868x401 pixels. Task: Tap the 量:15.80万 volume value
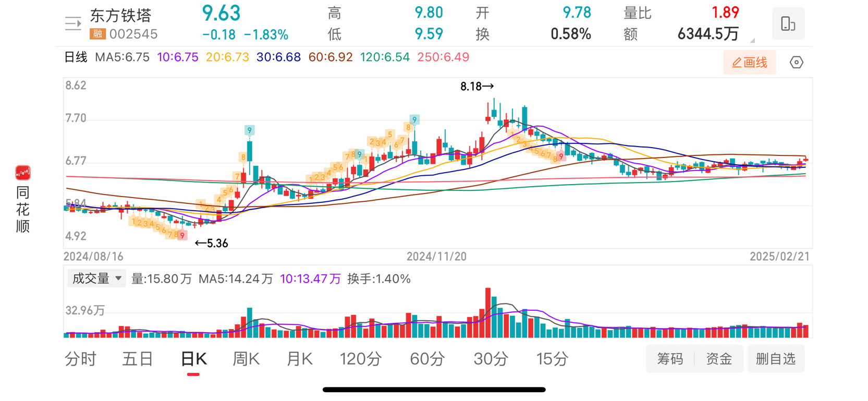coord(162,279)
